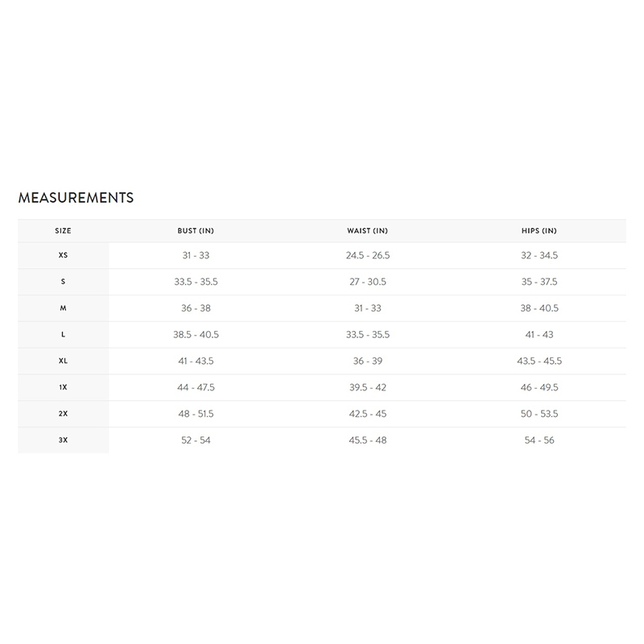Select waist value 24.5 - 26.5

(368, 255)
